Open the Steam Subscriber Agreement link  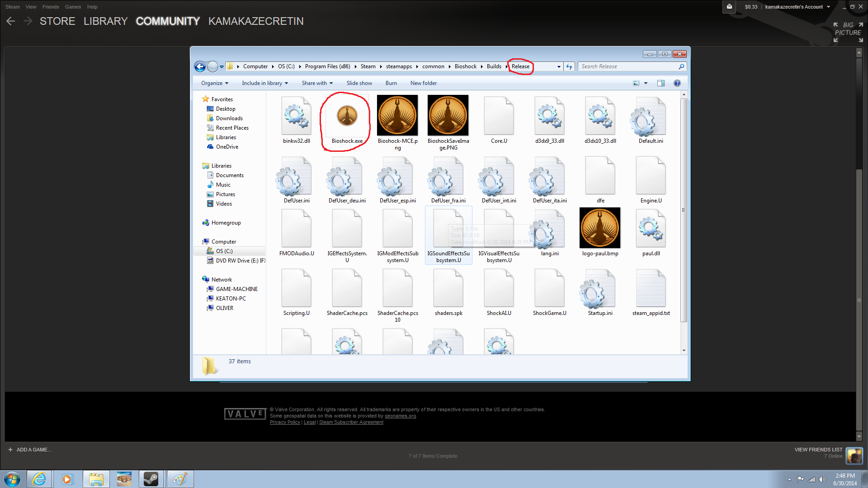351,422
